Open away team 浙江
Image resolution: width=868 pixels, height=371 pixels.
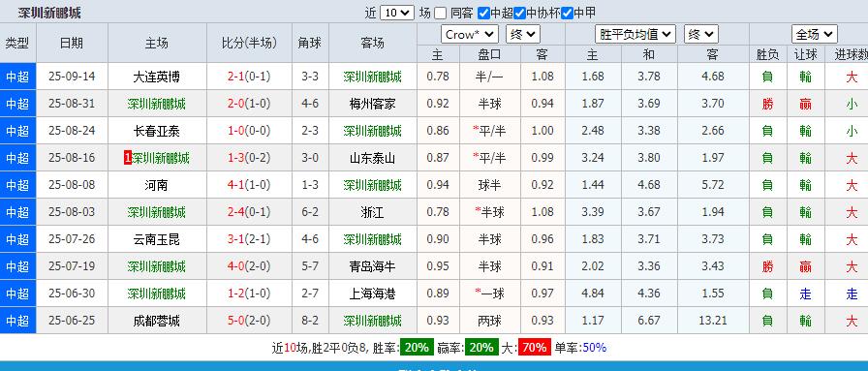(x=373, y=212)
